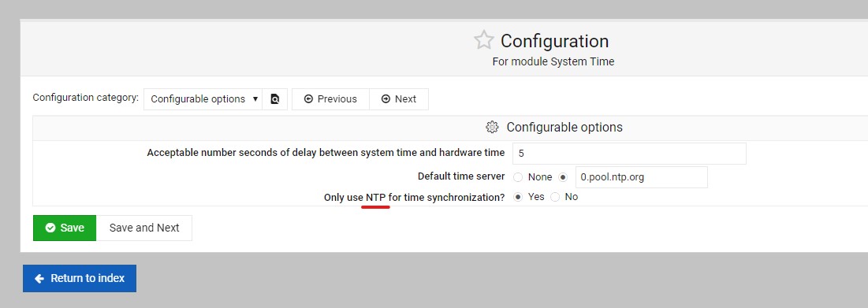Choose No for NTP synchronization only
This screenshot has height=308, width=868.
555,197
